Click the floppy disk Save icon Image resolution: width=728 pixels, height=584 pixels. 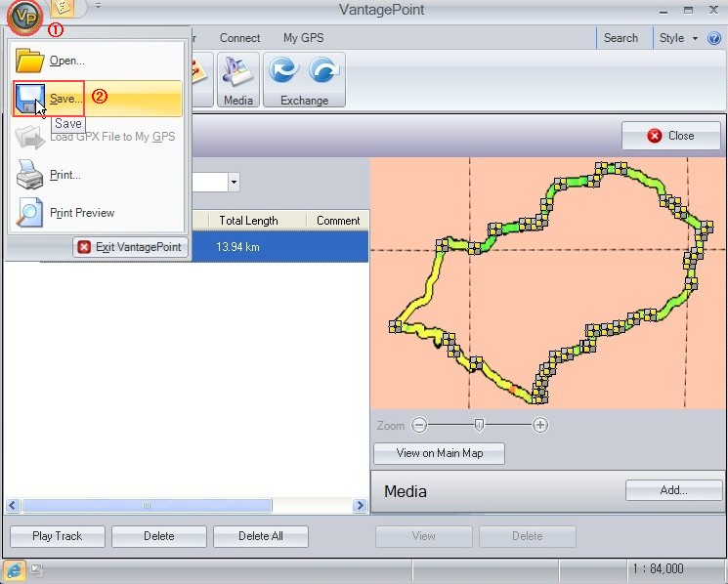pyautogui.click(x=29, y=99)
